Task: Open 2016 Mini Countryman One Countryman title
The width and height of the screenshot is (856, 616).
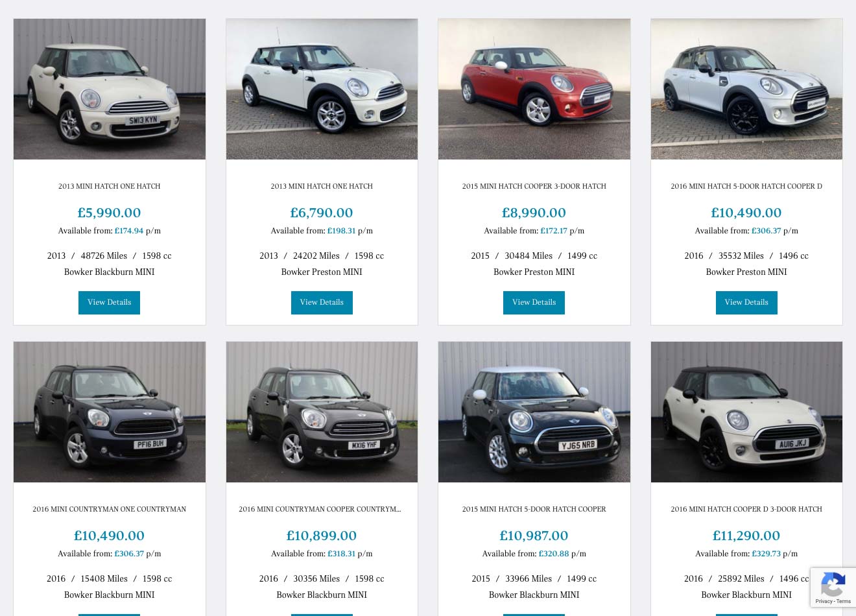Action: [109, 510]
